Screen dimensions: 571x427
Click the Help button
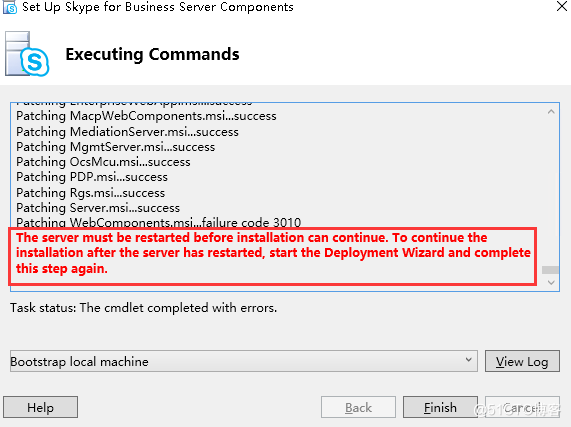pos(40,407)
